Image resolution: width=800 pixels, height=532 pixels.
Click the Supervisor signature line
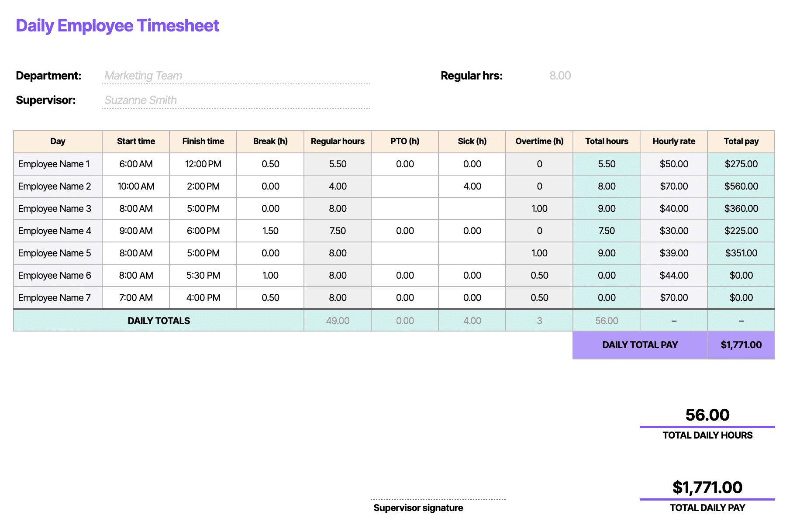pos(438,499)
